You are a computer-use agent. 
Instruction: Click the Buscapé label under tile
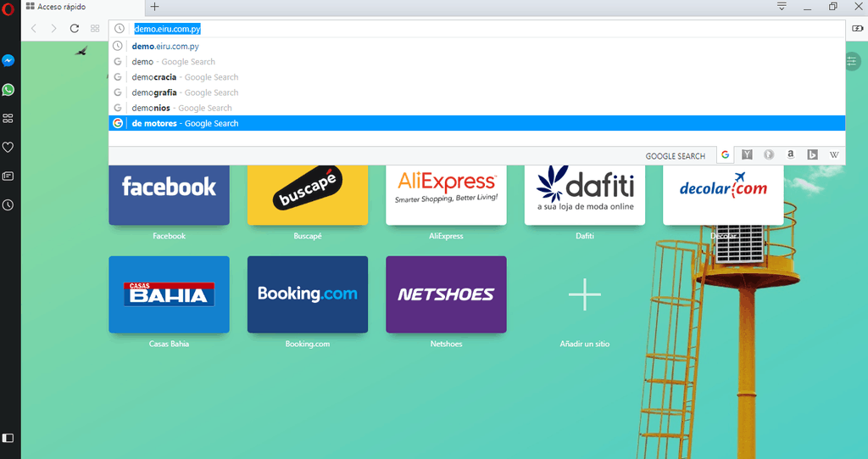point(307,236)
